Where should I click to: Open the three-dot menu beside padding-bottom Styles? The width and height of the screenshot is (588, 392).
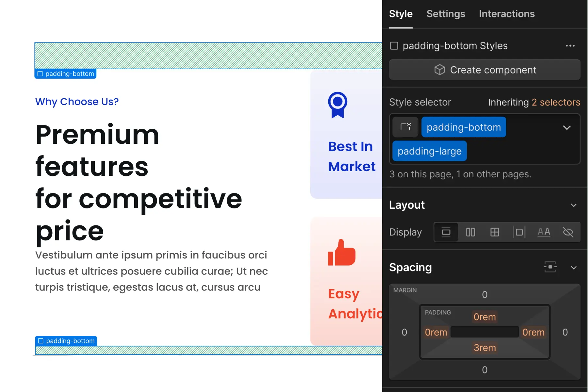pos(570,46)
